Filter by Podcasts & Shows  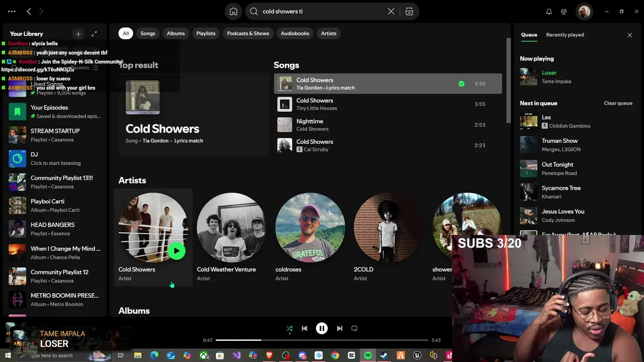pyautogui.click(x=248, y=33)
